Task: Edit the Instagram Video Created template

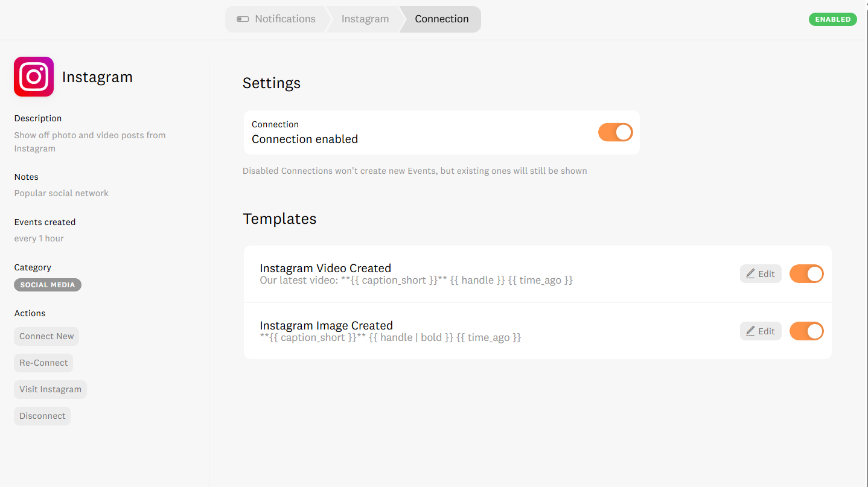Action: (761, 274)
